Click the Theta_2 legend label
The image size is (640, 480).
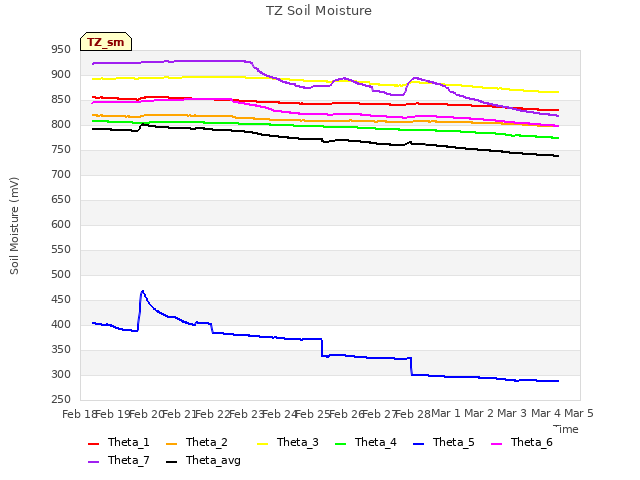207,442
